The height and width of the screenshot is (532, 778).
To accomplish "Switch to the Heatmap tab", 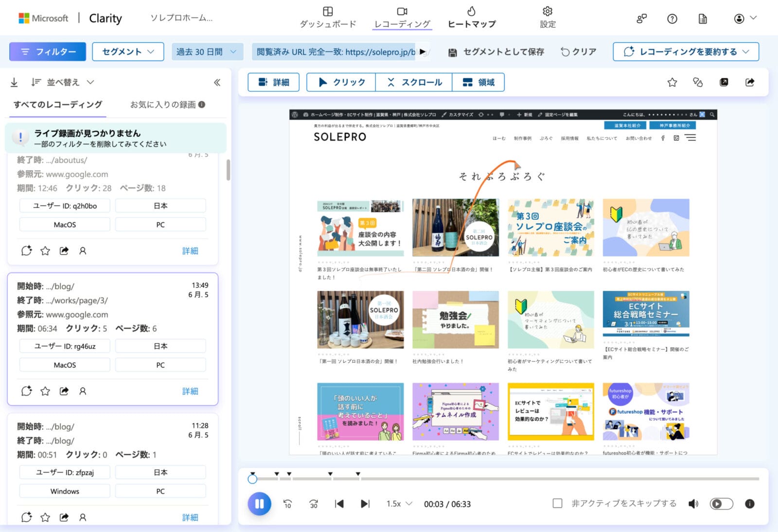I will (x=471, y=18).
